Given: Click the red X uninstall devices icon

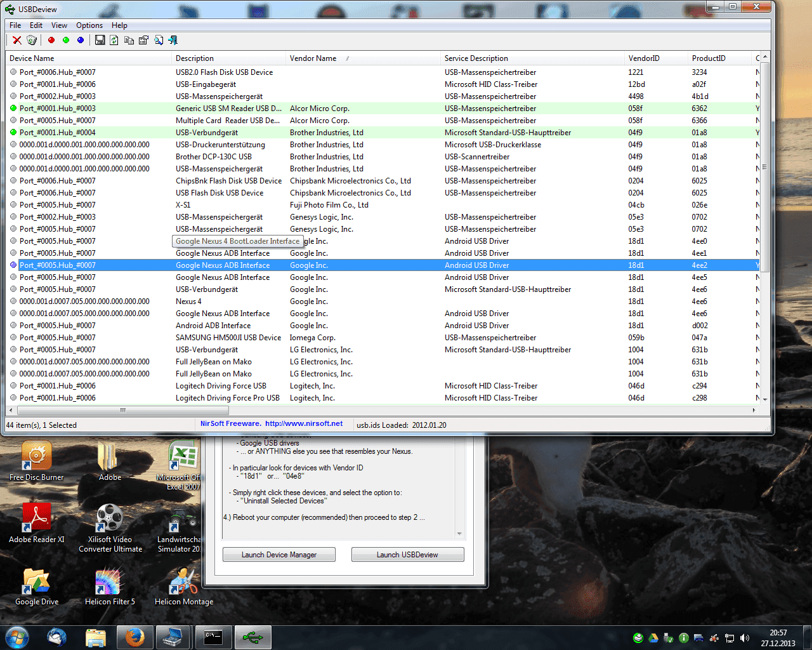Looking at the screenshot, I should (17, 40).
